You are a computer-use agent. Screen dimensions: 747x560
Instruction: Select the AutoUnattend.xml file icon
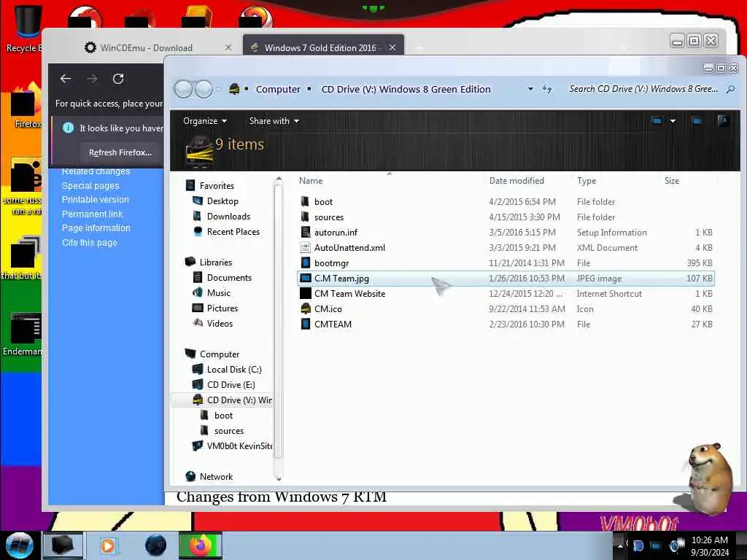306,247
